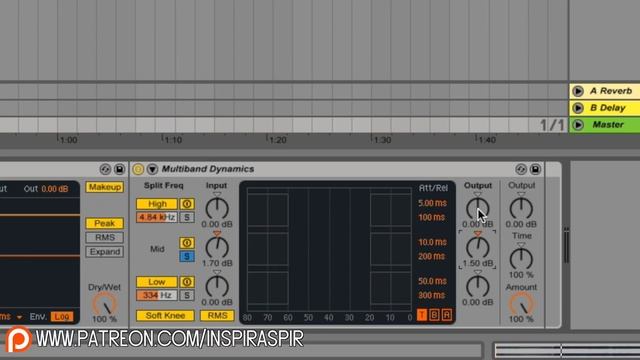The width and height of the screenshot is (640, 360).
Task: Click Low band attack 50.0 ms value
Action: point(432,281)
